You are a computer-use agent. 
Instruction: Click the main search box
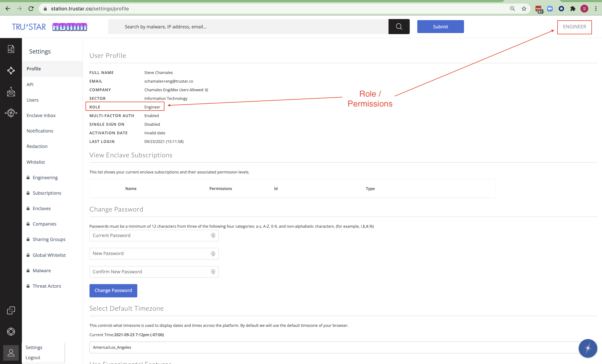(248, 27)
